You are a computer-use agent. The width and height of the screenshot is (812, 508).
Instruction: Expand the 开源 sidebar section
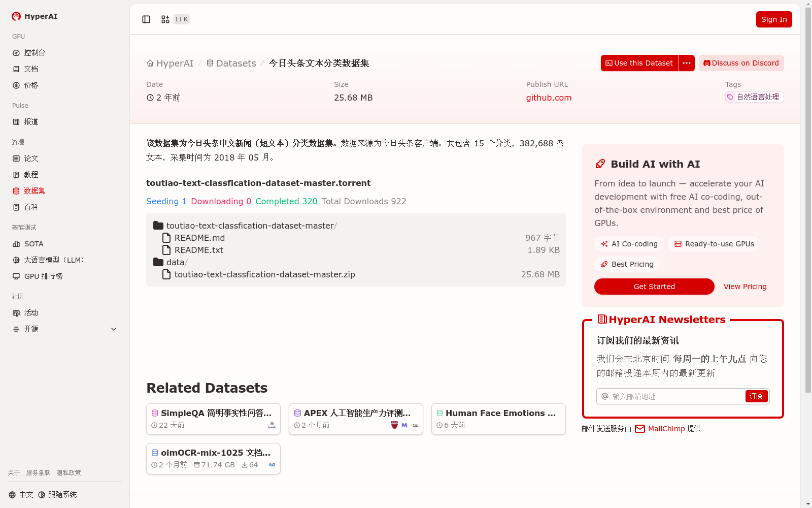[x=65, y=329]
